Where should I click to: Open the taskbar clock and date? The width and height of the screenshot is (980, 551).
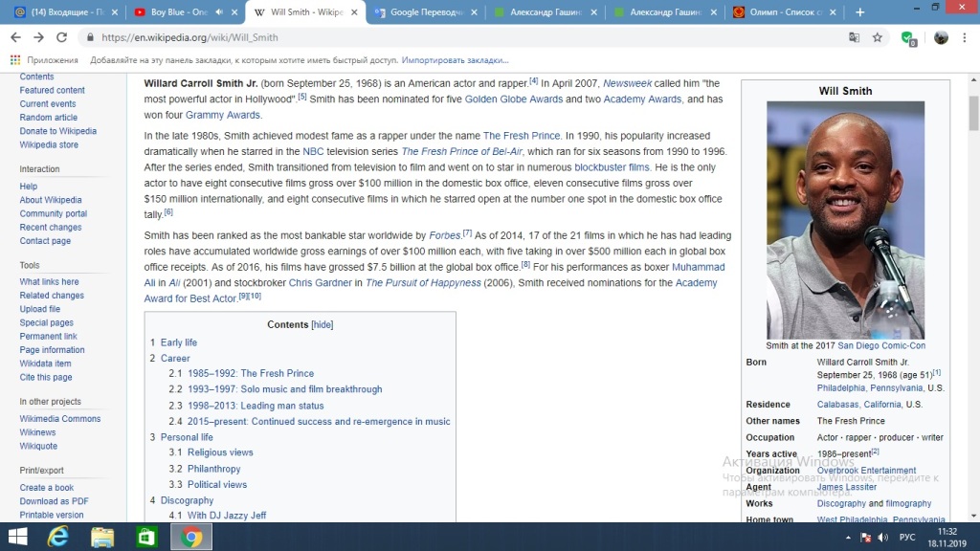pyautogui.click(x=947, y=538)
